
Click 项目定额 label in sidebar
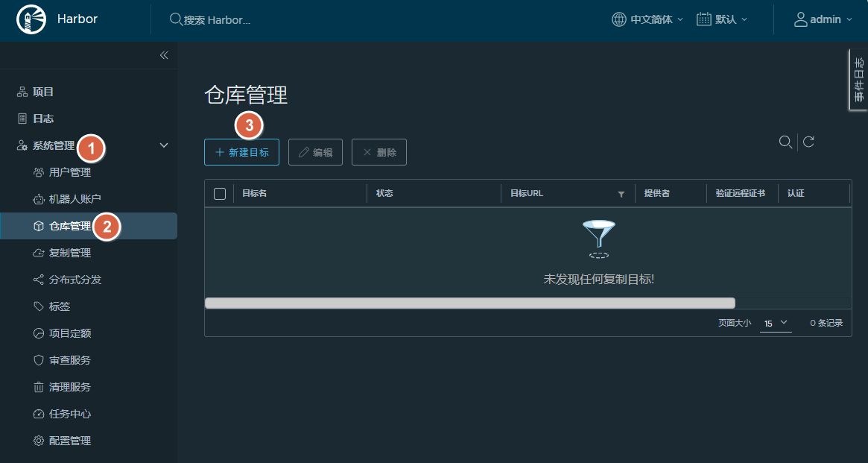pos(70,333)
